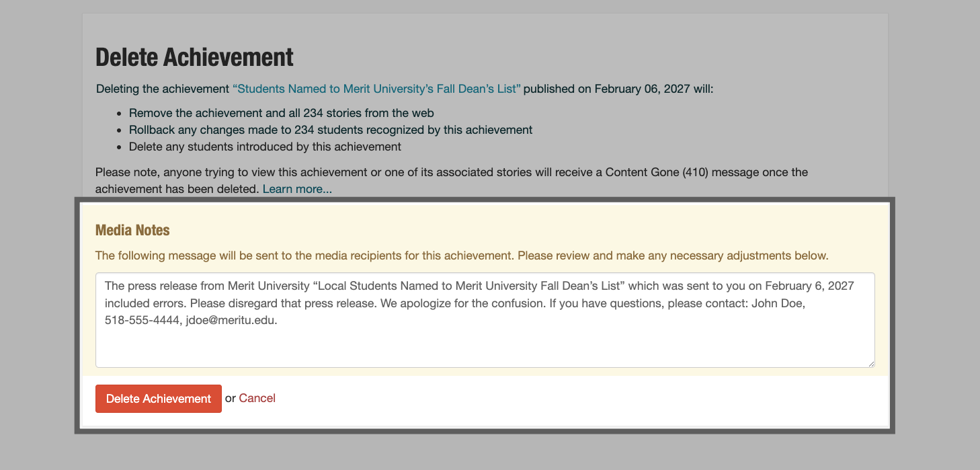Click the phone number 518-555-4444

point(142,320)
